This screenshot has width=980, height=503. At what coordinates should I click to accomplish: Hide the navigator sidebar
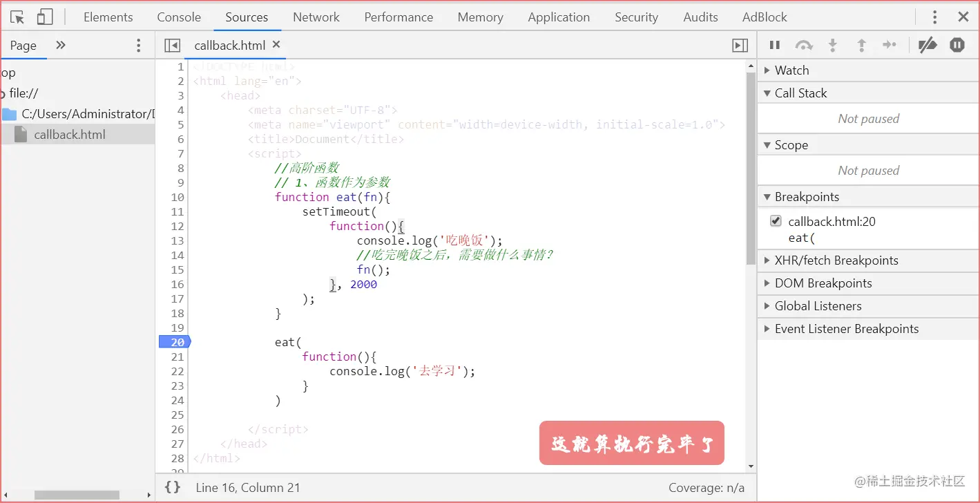coord(172,46)
